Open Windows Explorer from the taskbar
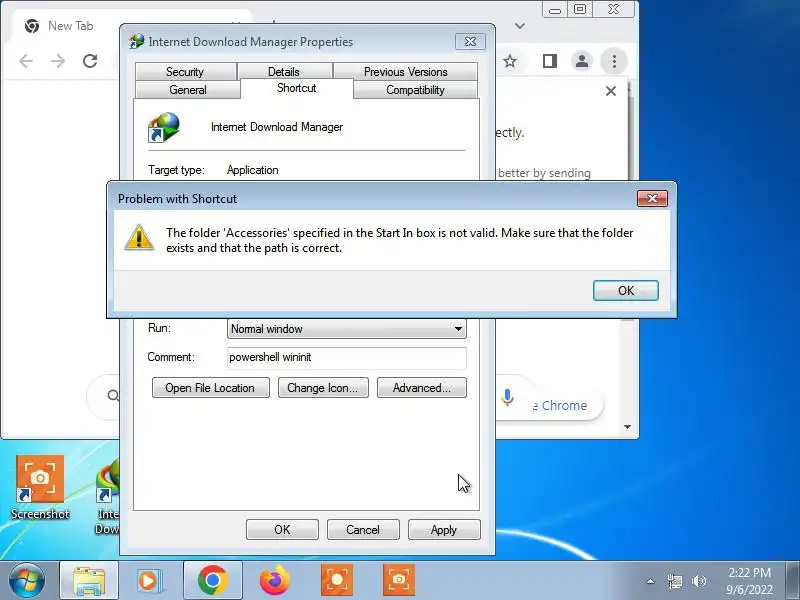The height and width of the screenshot is (600, 800). click(89, 580)
